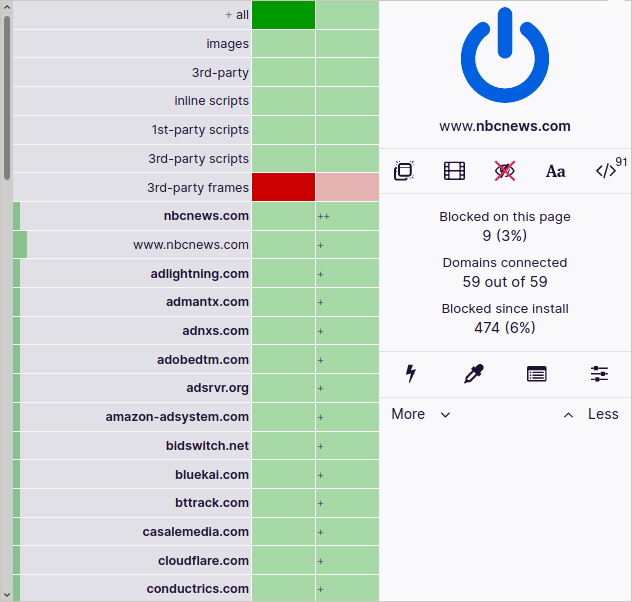632x602 pixels.
Task: Click the scrollbar down arrow
Action: point(6,595)
